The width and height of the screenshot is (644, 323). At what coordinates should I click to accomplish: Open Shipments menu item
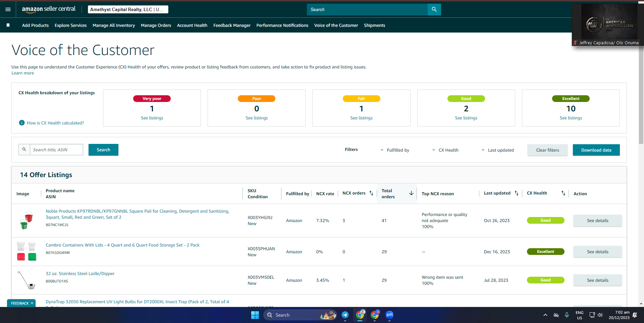coord(374,25)
